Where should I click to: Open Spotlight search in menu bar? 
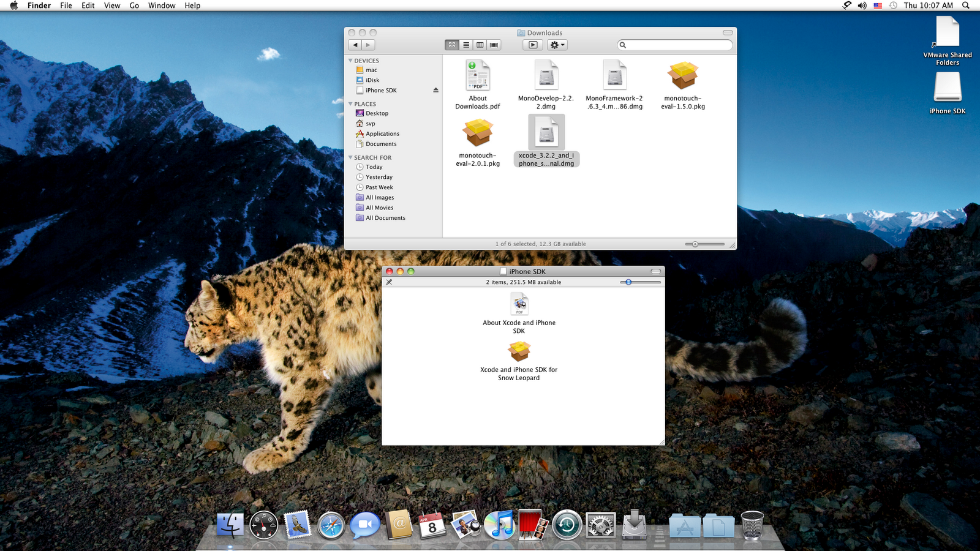(966, 6)
